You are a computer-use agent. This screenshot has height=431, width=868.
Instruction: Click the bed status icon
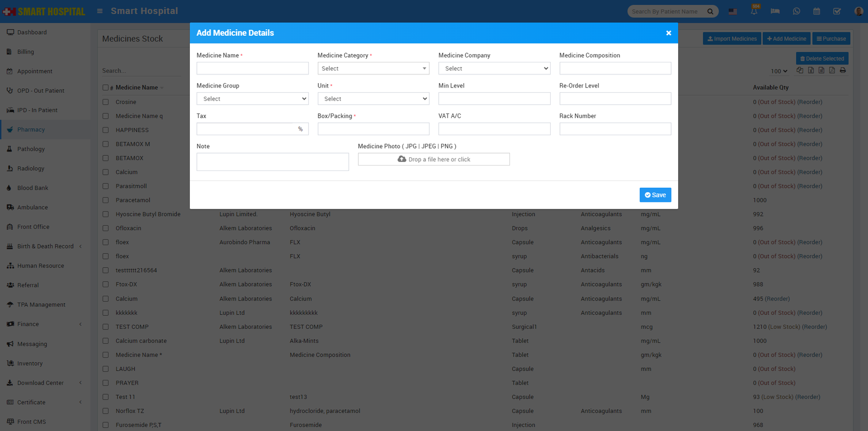point(775,11)
